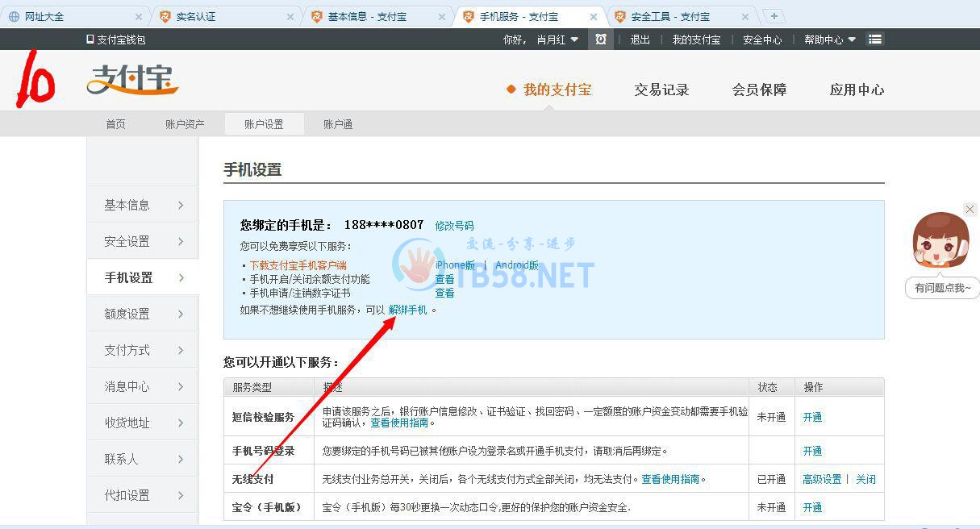Viewport: 980px width, 529px height.
Task: Click the 解绑手机 link
Action: [407, 310]
